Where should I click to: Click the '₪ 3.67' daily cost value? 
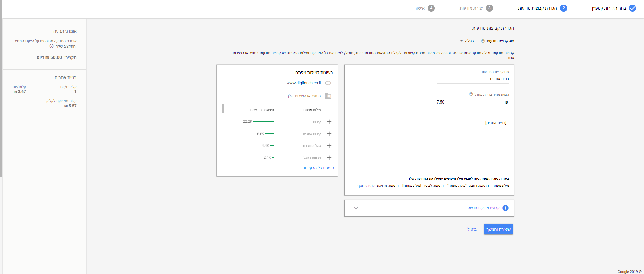(20, 92)
